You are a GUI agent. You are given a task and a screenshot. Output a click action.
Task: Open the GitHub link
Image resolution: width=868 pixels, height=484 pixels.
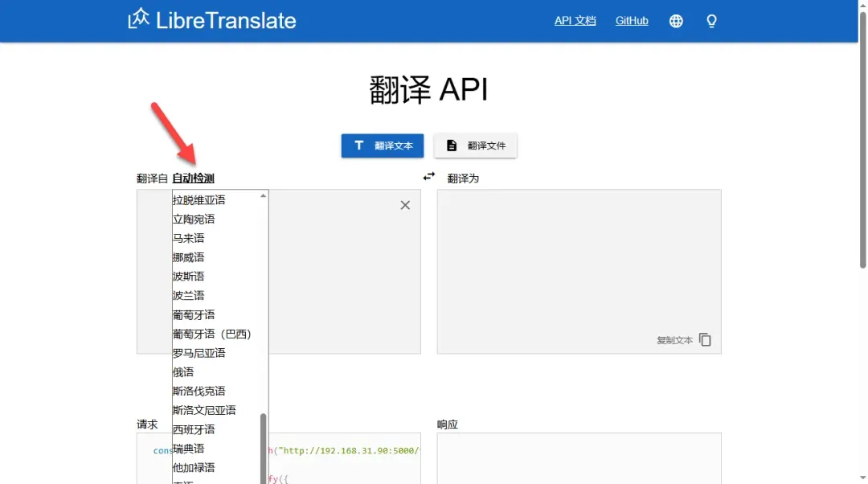(x=632, y=21)
